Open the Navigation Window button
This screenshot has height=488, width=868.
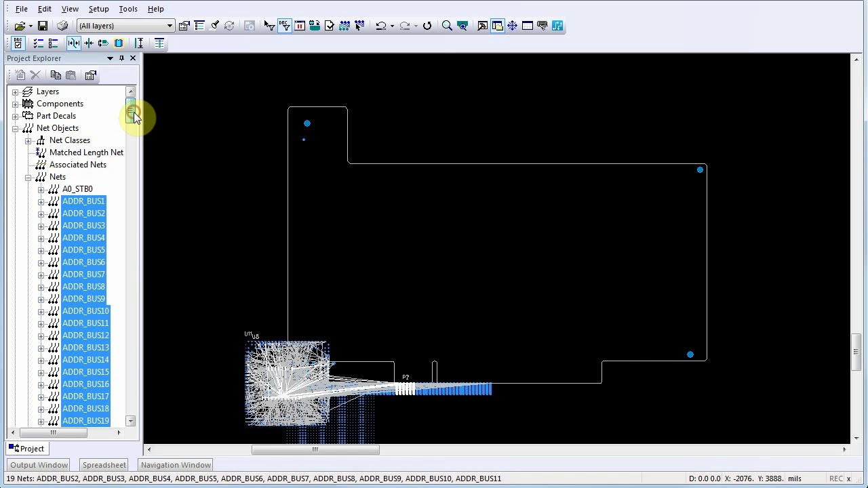176,465
